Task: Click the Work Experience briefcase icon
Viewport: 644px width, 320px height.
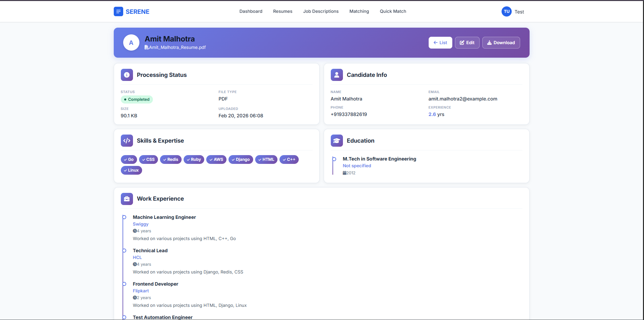Action: tap(127, 199)
